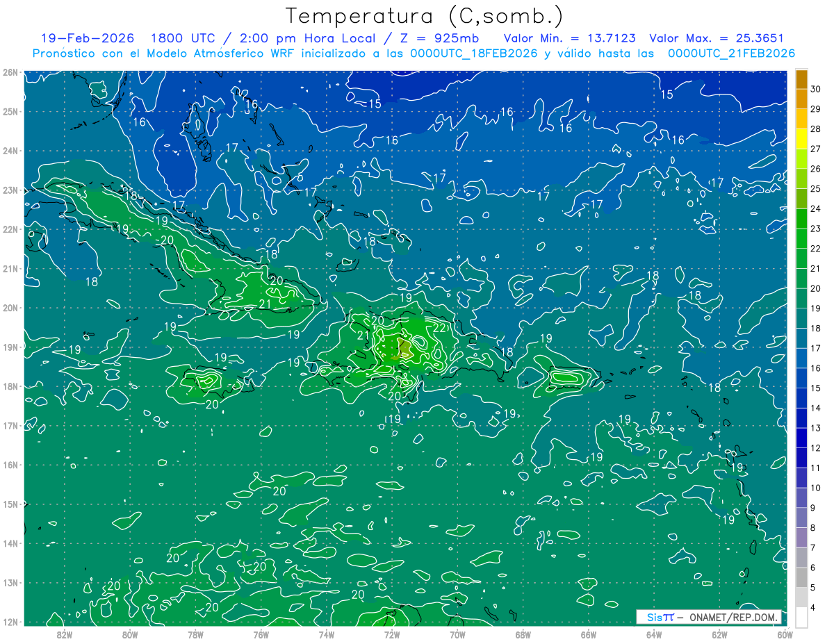This screenshot has height=644, width=834.
Task: Click the '12N' latitude axis label
Action: [10, 622]
